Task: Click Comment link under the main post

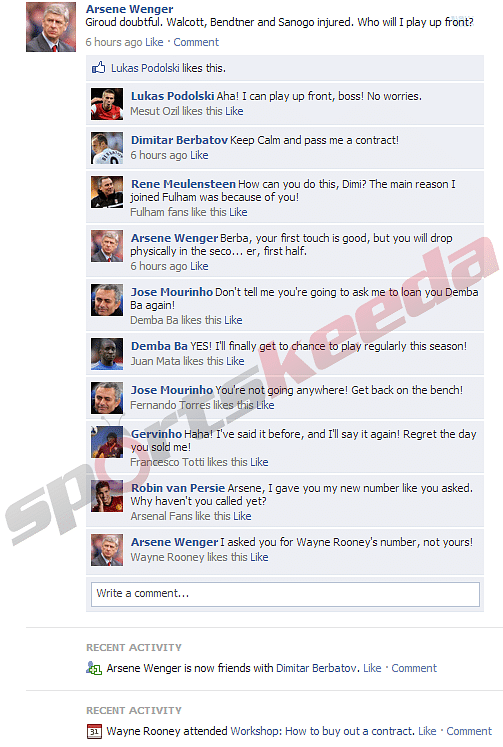Action: point(196,42)
